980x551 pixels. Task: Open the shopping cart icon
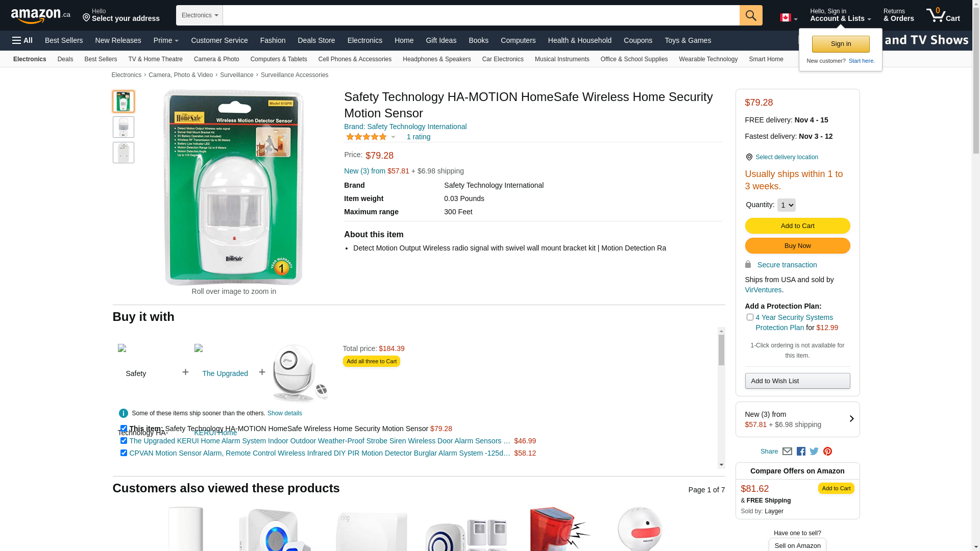943,15
